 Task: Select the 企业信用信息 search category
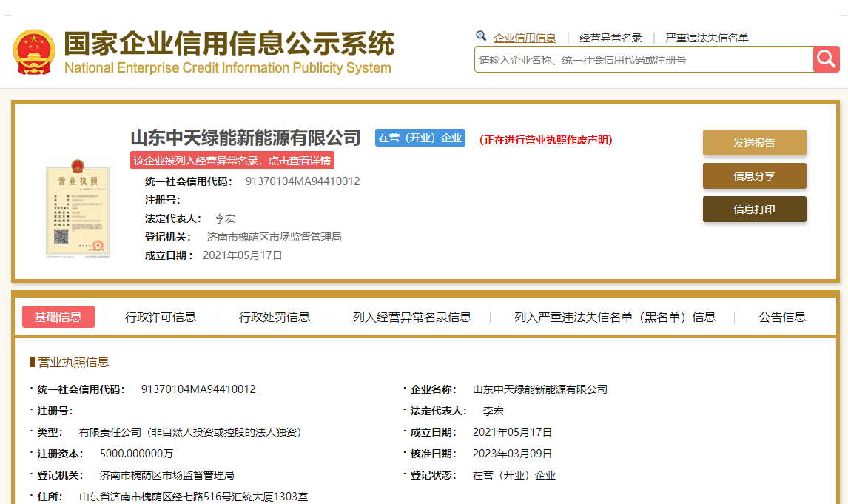tap(525, 38)
